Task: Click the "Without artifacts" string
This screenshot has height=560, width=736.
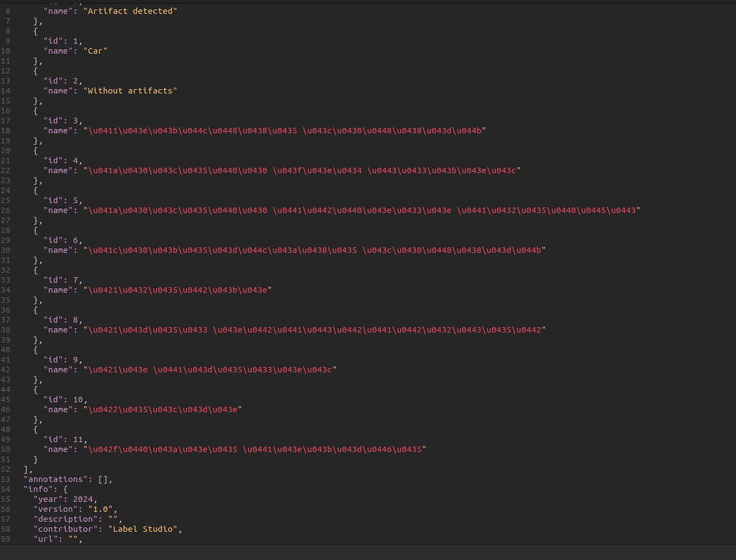Action: click(131, 90)
